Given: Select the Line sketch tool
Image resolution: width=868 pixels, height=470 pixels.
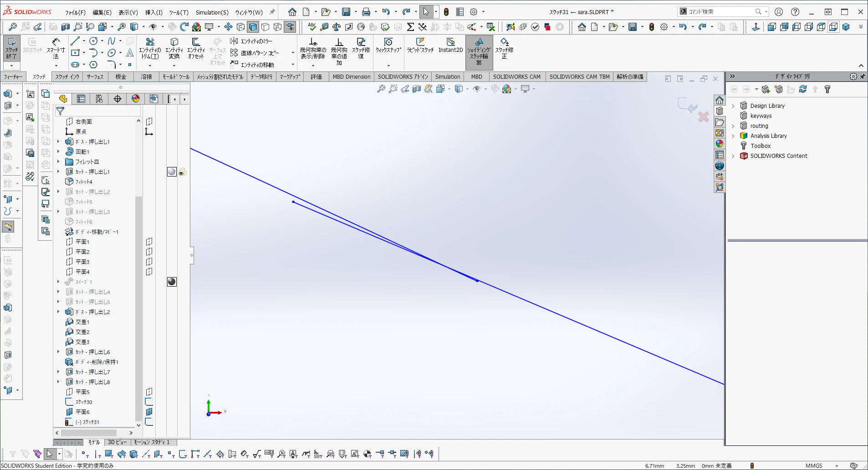Looking at the screenshot, I should coord(75,41).
